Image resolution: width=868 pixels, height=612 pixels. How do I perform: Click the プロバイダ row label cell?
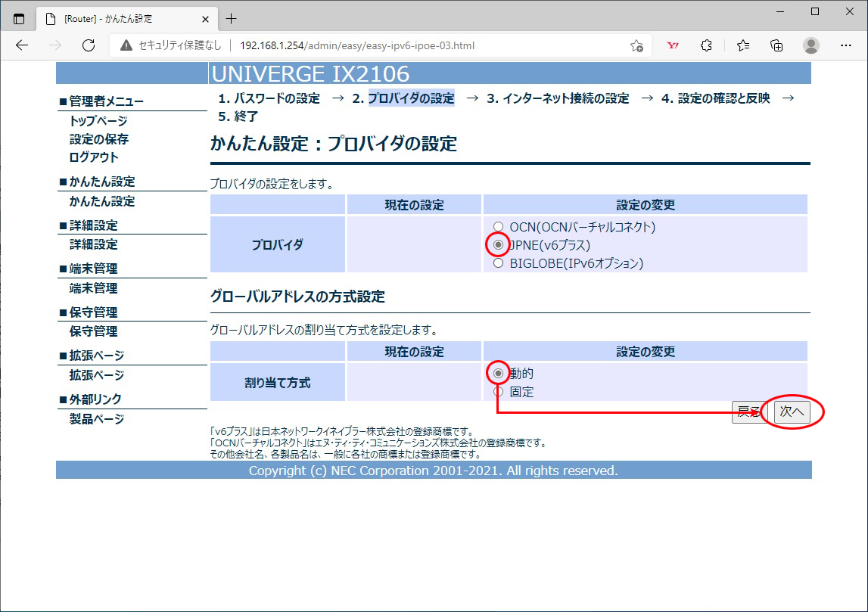[277, 244]
